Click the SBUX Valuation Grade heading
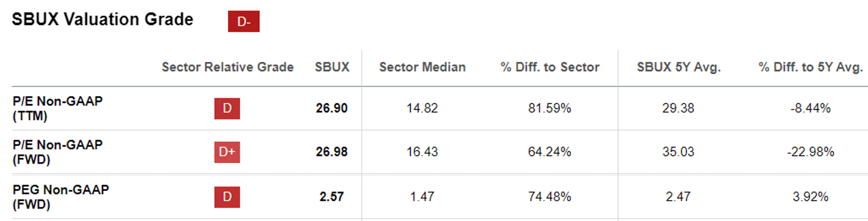This screenshot has width=868, height=221. pos(103,19)
